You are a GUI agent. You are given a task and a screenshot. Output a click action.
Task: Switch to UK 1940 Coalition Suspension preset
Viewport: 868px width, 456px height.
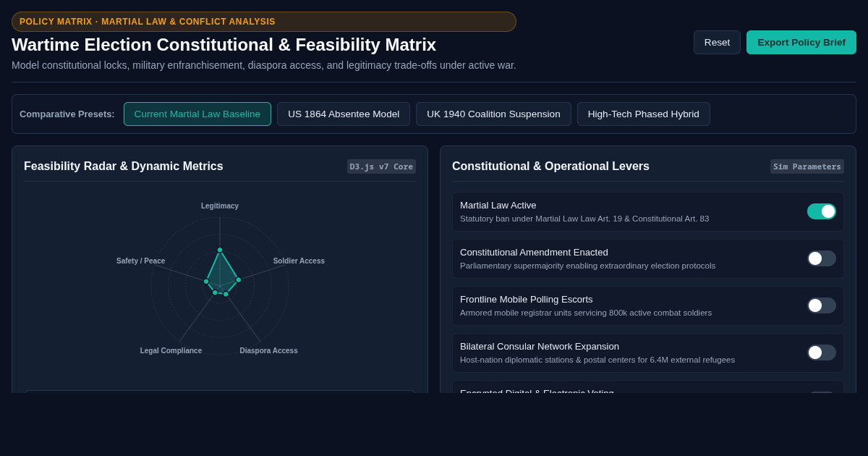493,114
